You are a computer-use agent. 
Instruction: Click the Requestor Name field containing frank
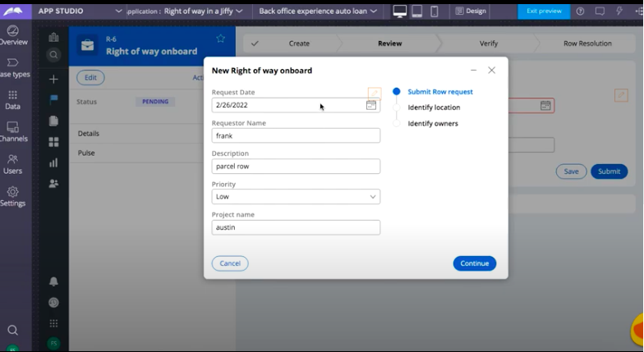296,135
